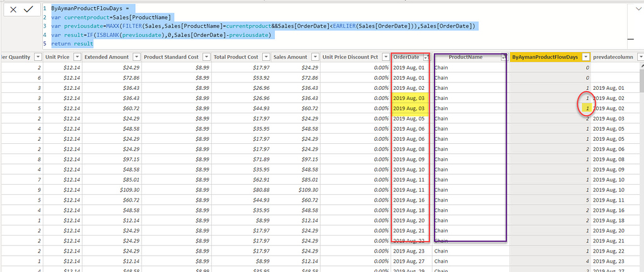Open the Unit Price Discount Pct dropdown
644x272 pixels.
tap(386, 57)
